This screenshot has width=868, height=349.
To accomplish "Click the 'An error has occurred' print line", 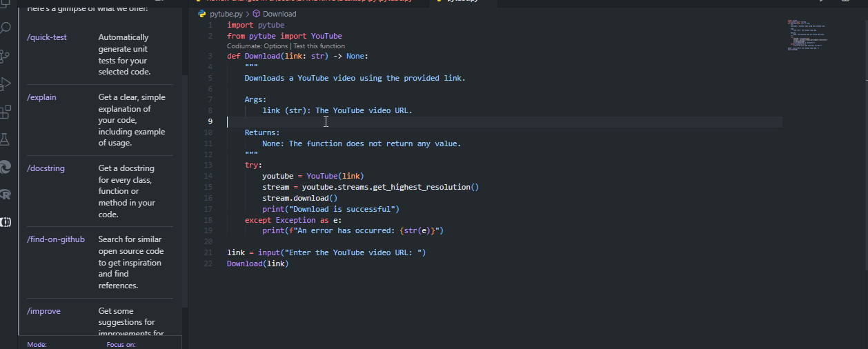I will click(x=353, y=230).
